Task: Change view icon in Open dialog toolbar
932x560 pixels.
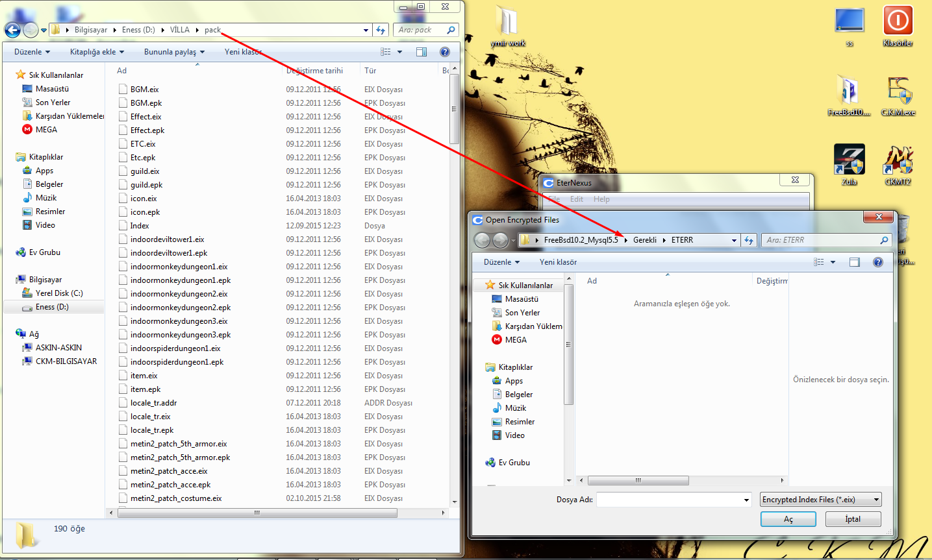Action: click(x=819, y=262)
